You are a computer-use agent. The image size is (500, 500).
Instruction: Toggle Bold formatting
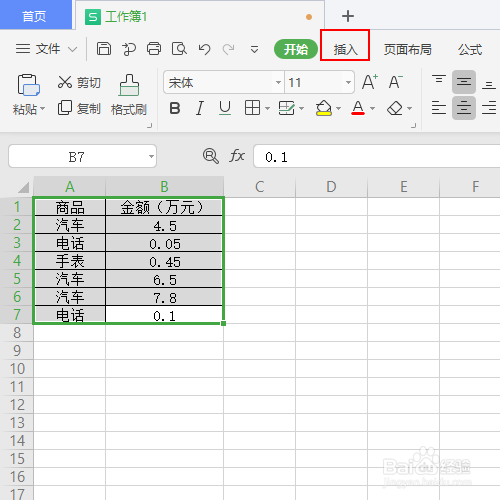click(175, 108)
